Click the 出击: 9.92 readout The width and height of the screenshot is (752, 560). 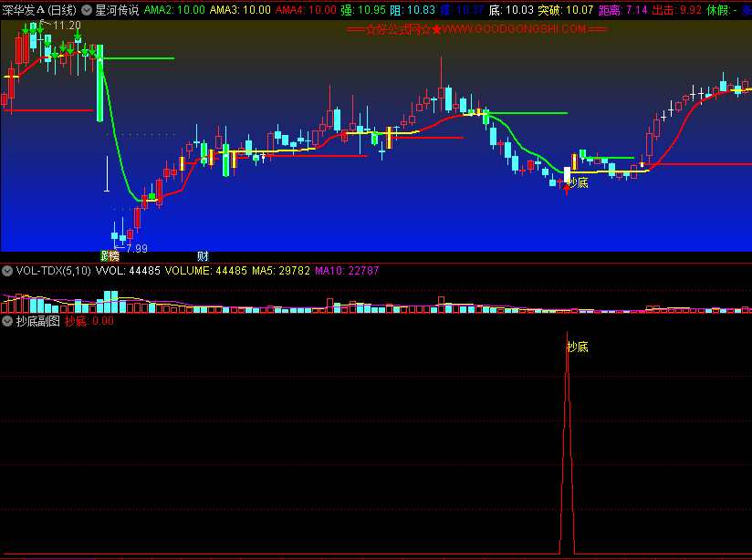(x=677, y=10)
